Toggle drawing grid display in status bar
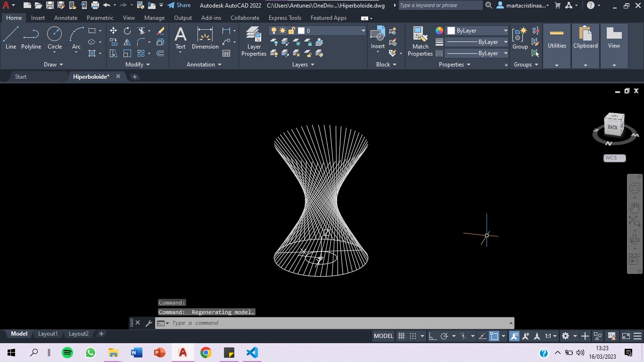 401,336
